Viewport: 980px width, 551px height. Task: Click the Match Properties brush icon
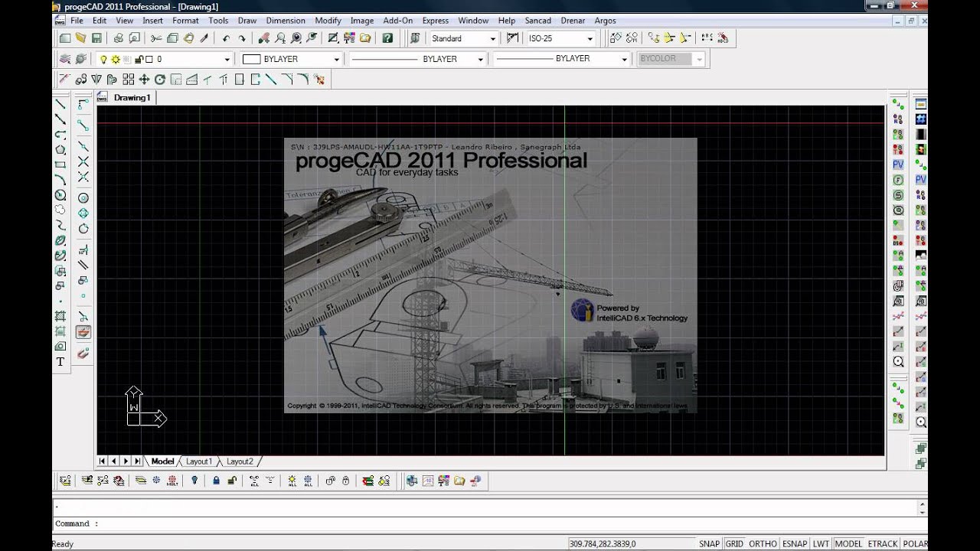(204, 38)
